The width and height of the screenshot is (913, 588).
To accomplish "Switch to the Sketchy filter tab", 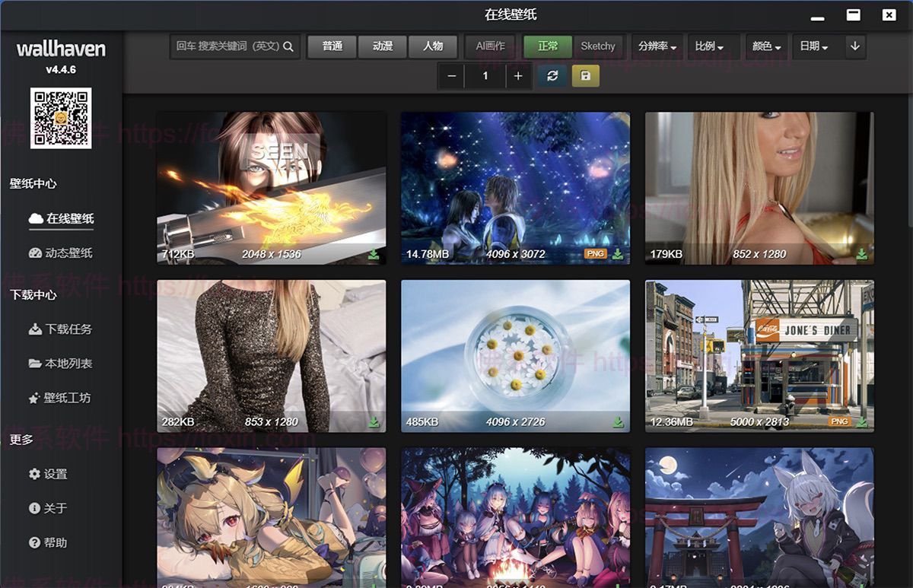I will [x=599, y=46].
